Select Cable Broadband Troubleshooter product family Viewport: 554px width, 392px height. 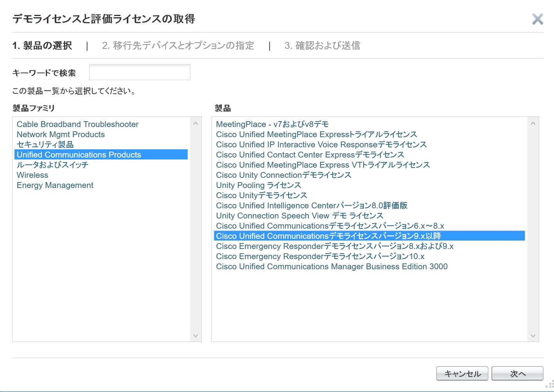click(x=77, y=124)
